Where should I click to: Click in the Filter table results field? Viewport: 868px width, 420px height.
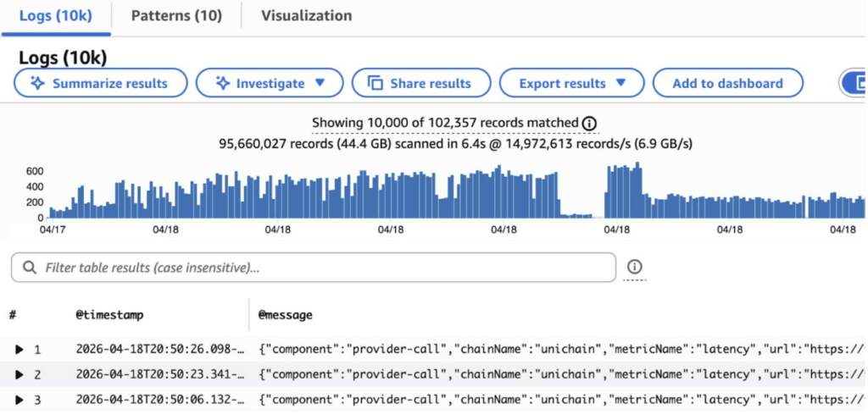point(322,268)
